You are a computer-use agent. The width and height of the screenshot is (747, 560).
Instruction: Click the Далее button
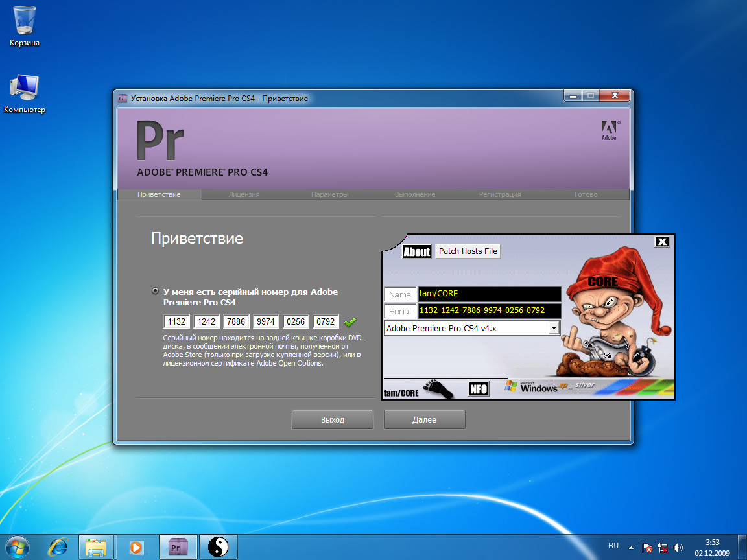[x=424, y=419]
